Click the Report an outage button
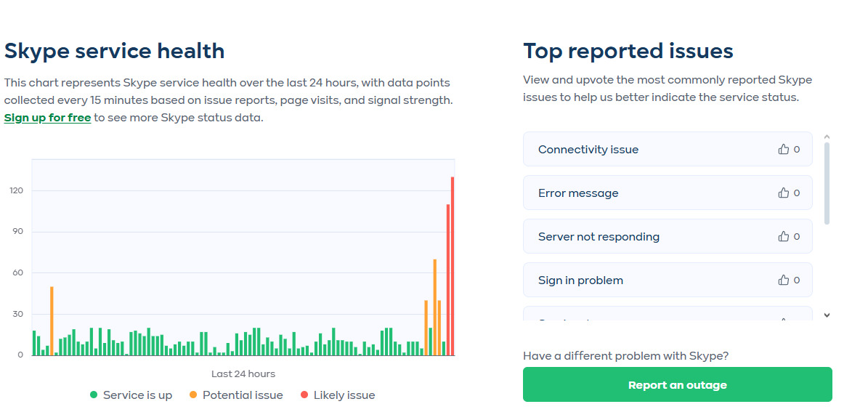Image resolution: width=868 pixels, height=420 pixels. (x=677, y=384)
